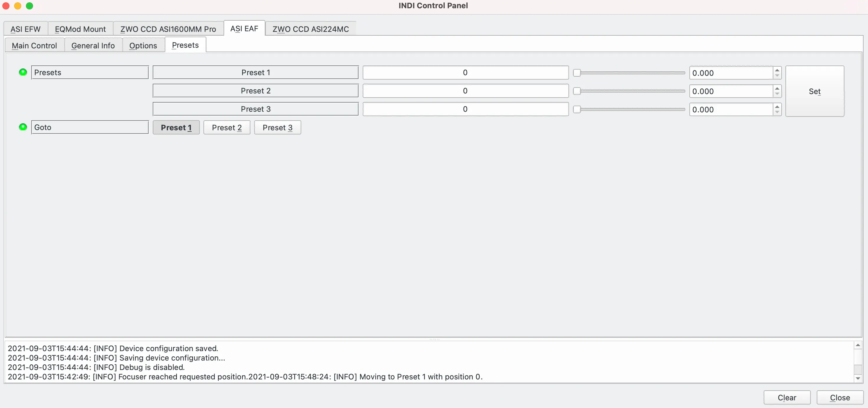Click the Preset 3 row label

[x=255, y=109]
